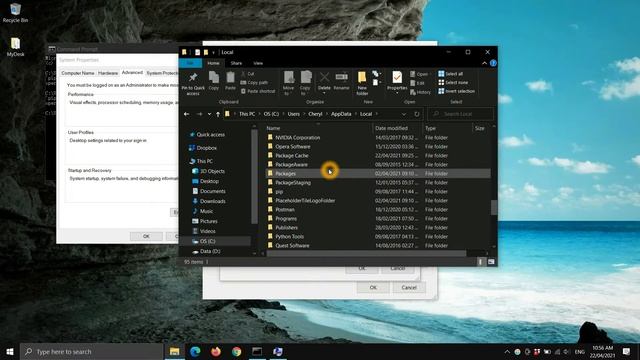Collapse the ribbon using the chevron
Viewport: 640px width, 360px height.
(x=484, y=63)
